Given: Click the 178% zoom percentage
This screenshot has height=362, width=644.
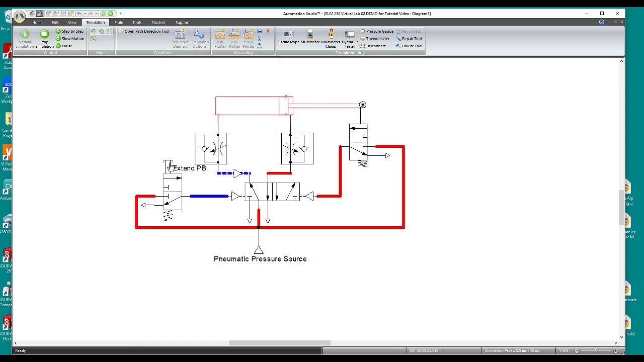Looking at the screenshot, I should pos(563,350).
